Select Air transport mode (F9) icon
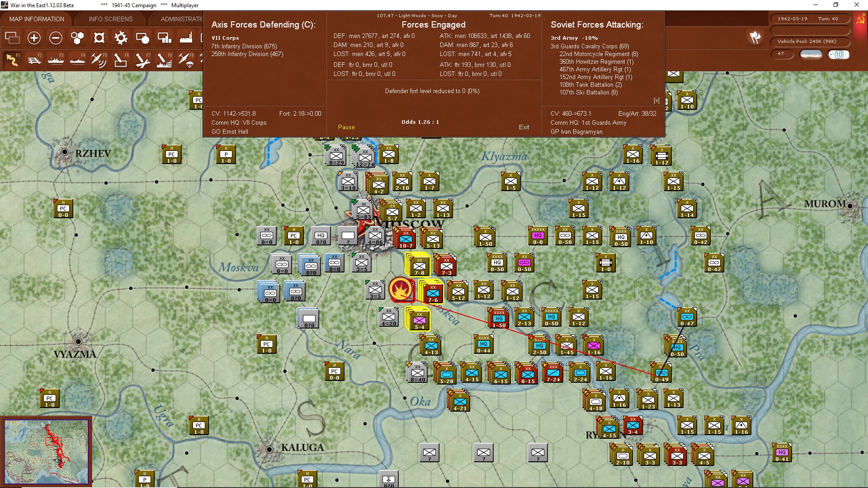This screenshot has height=488, width=868. tap(186, 60)
